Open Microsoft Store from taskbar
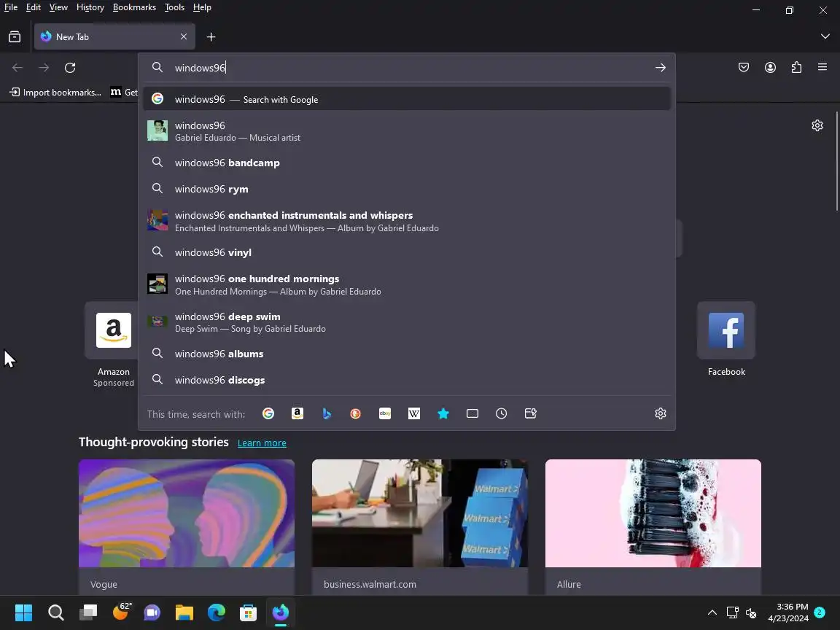 click(x=248, y=612)
